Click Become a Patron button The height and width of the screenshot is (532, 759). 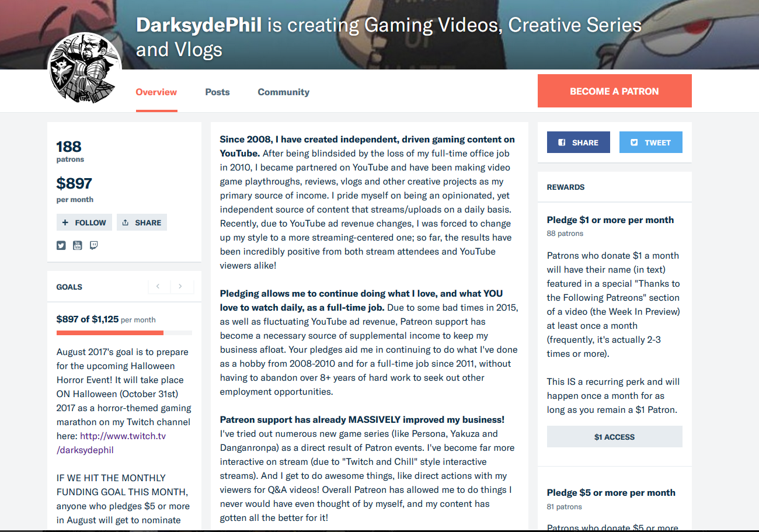pos(614,91)
